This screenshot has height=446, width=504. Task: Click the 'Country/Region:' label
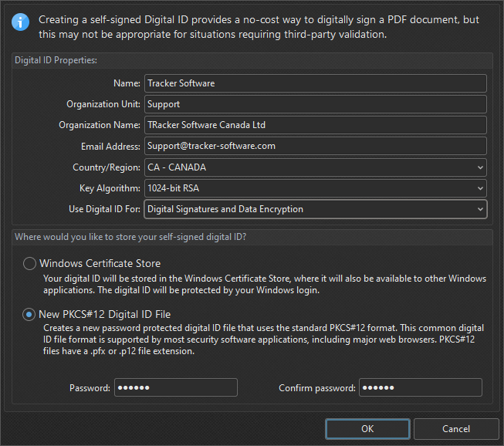click(x=107, y=167)
